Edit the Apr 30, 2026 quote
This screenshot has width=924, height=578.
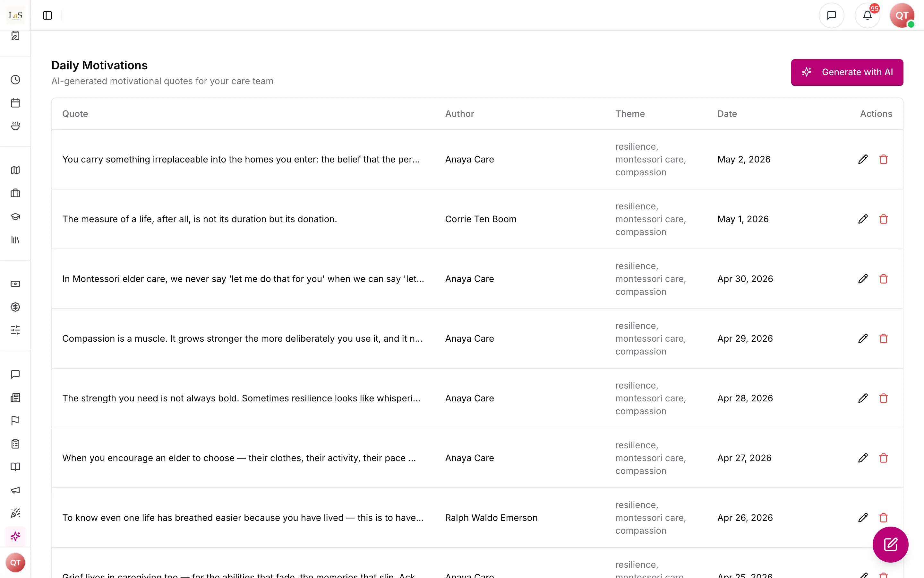(863, 279)
